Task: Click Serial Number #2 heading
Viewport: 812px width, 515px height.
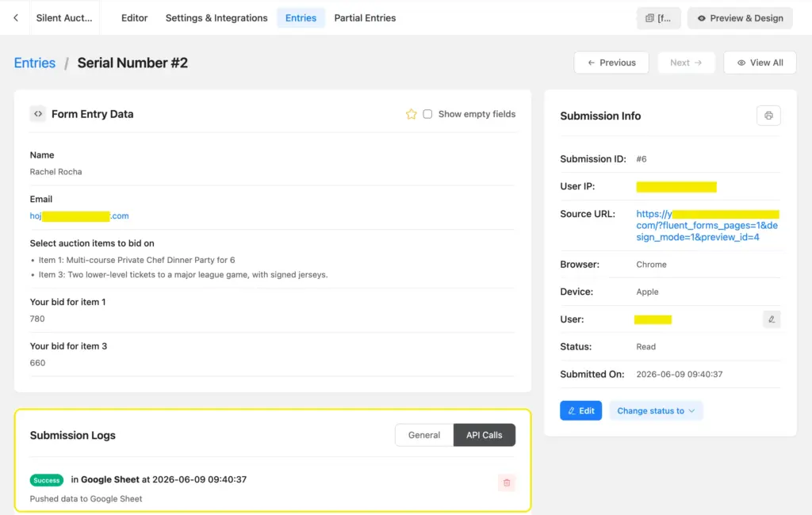Action: (132, 63)
